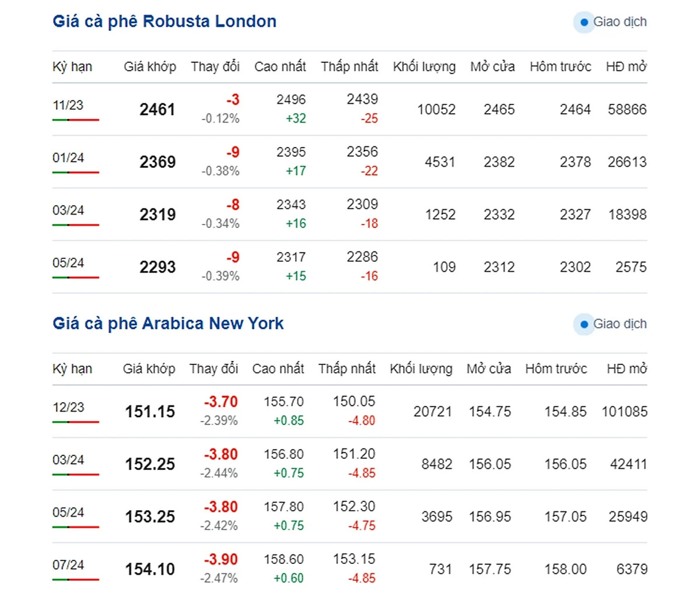Click the Arabica 12/23 matched price 151.15

(x=150, y=412)
